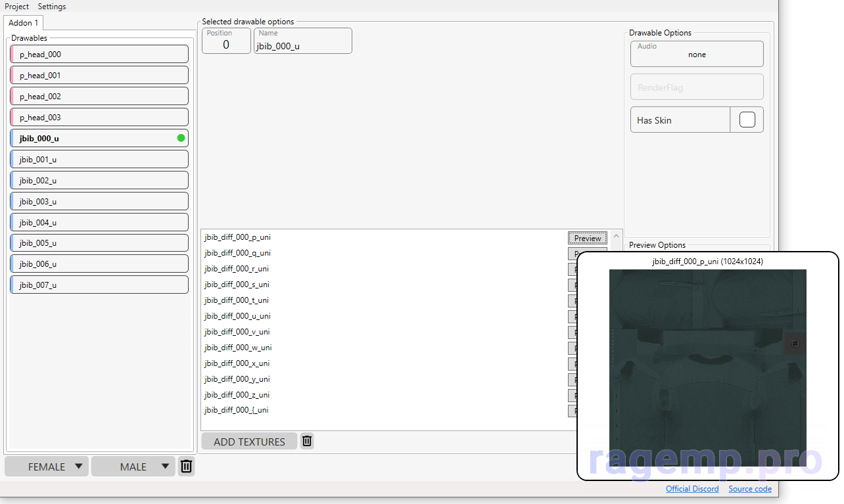This screenshot has height=504, width=844.
Task: Select drawable p_head_003
Action: pyautogui.click(x=99, y=118)
